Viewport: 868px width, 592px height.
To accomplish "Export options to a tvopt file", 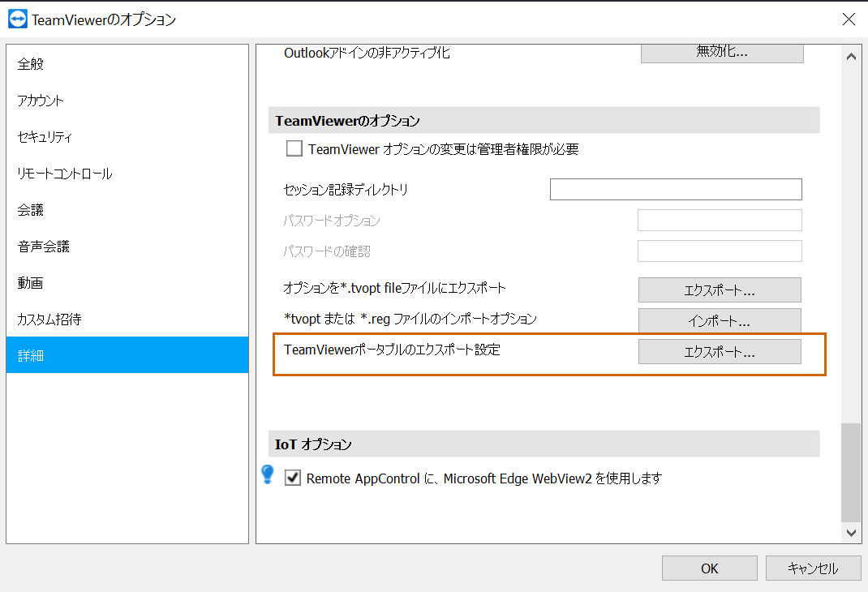I will [720, 290].
